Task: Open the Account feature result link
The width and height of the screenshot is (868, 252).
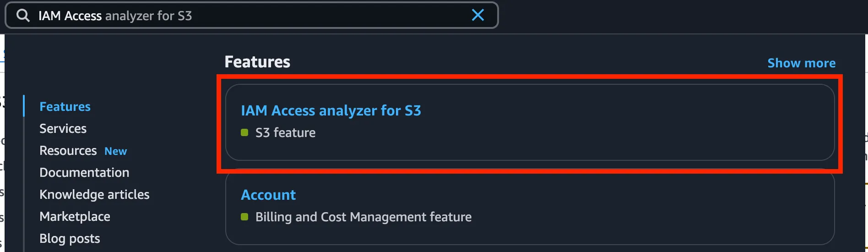Action: click(x=268, y=195)
